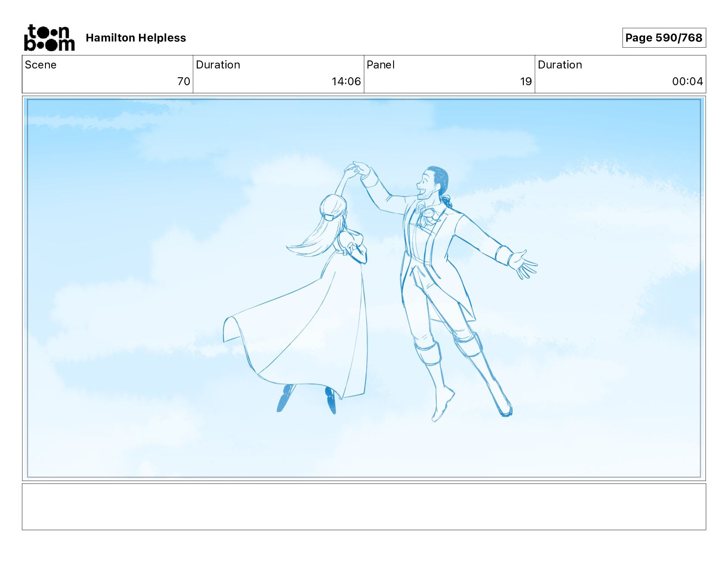Image resolution: width=728 pixels, height=563 pixels.
Task: Select the panel number '19'
Action: click(526, 82)
